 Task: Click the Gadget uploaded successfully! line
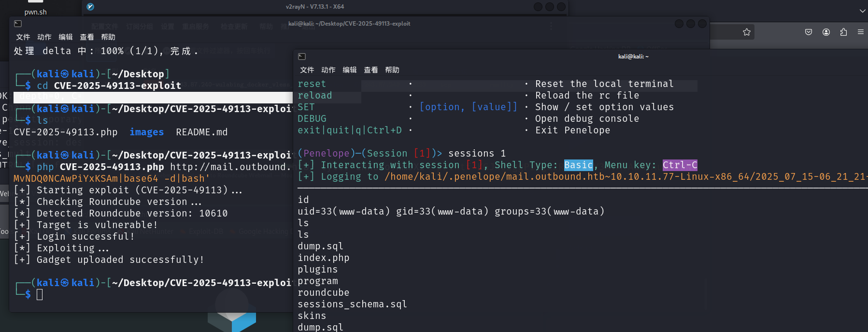click(x=109, y=260)
